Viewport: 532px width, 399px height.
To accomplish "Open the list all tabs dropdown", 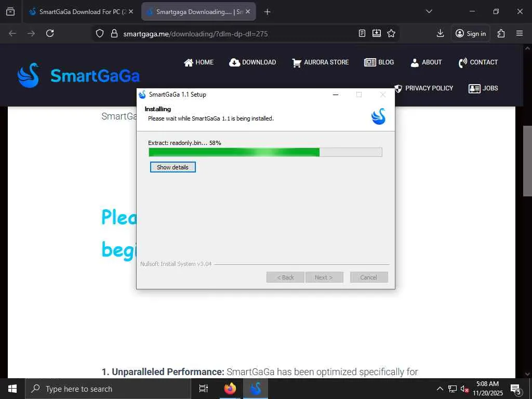I will (429, 11).
